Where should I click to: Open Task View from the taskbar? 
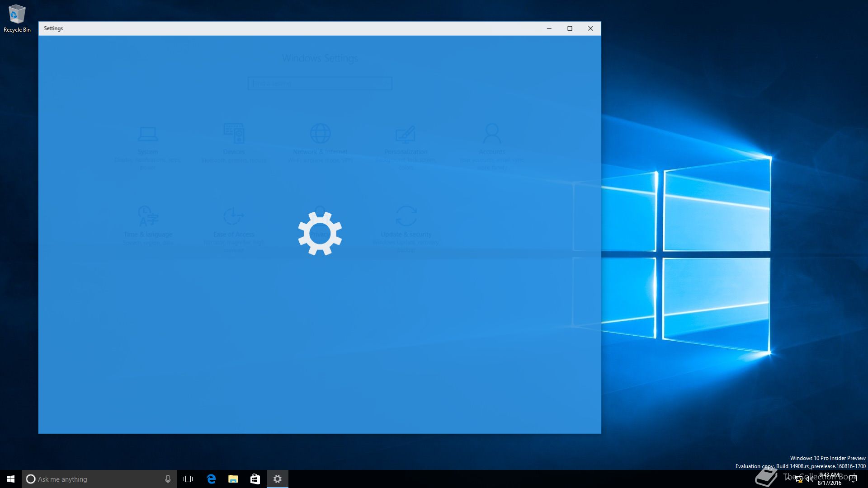pyautogui.click(x=188, y=479)
